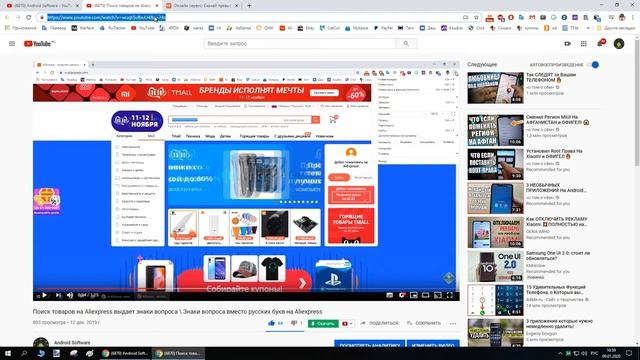Switch to the Android Software taskbar Chrome window
The height and width of the screenshot is (360, 640).
[x=125, y=353]
